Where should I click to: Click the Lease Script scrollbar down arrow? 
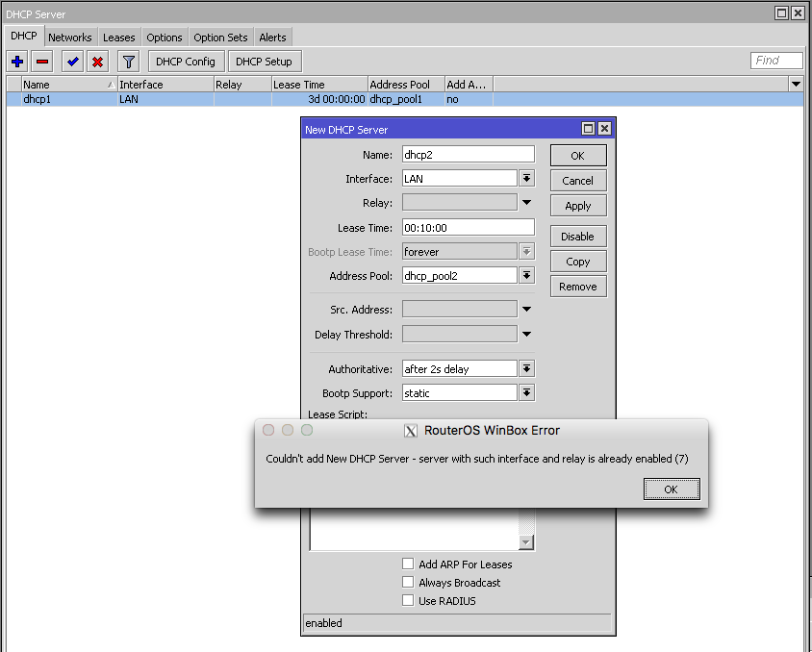(526, 542)
